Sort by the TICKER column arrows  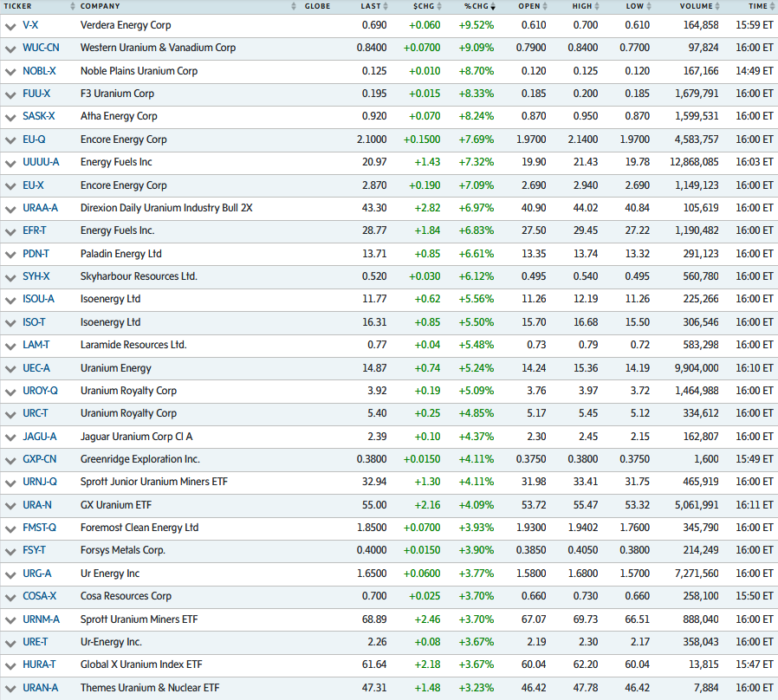pos(73,6)
